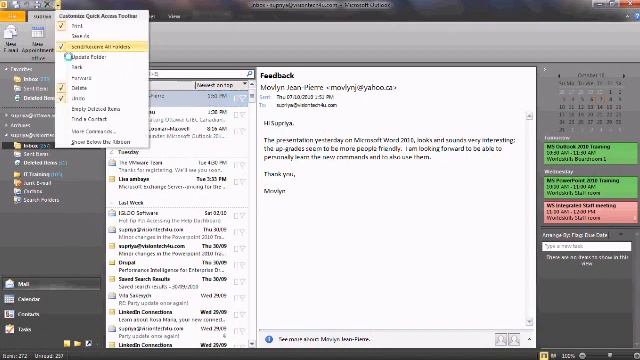Open the MS Outlook 2010 Training appointment
This screenshot has height=360, width=640.
click(x=590, y=153)
